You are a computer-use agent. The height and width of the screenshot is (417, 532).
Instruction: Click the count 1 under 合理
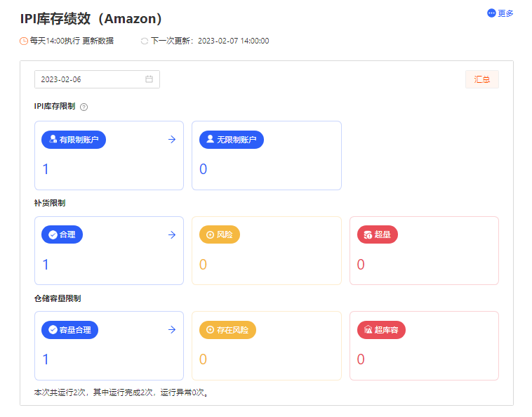click(46, 265)
